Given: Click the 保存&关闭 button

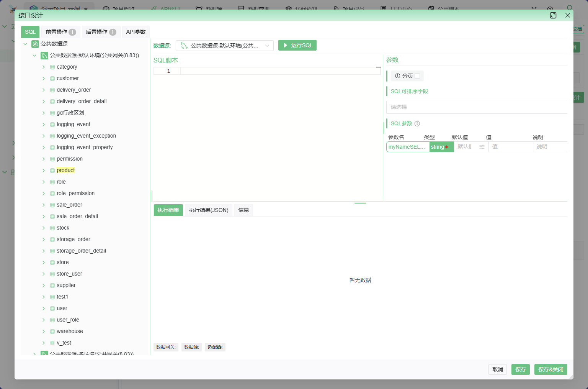Looking at the screenshot, I should [550, 369].
